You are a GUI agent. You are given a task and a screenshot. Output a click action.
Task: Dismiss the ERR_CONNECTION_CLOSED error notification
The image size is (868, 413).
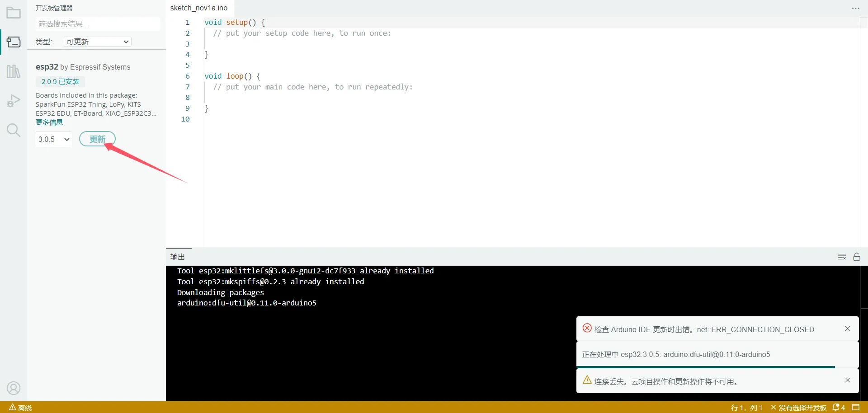pos(848,329)
